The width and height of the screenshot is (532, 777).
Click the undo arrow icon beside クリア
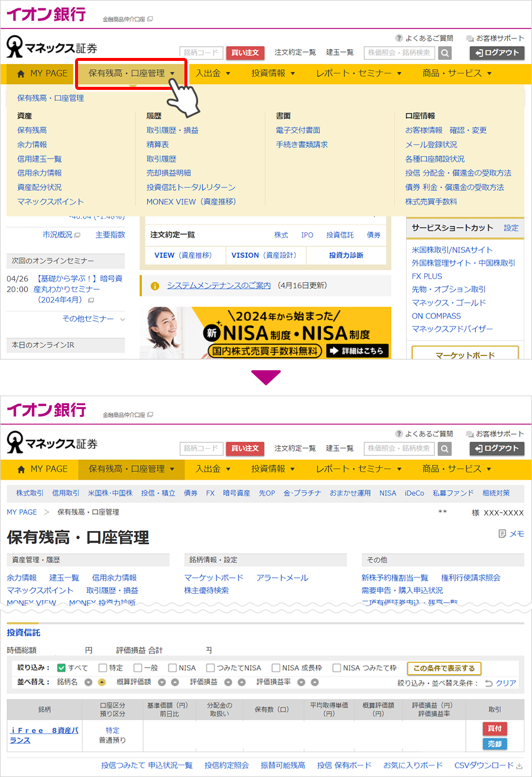488,683
